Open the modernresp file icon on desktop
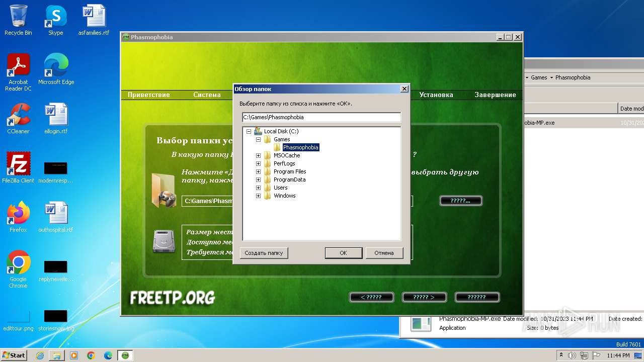 [56, 172]
